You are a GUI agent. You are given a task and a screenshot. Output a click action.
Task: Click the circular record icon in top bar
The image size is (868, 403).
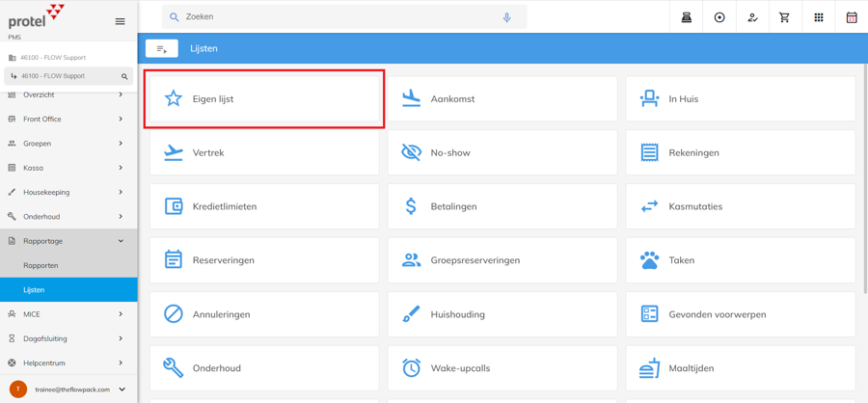coord(719,17)
